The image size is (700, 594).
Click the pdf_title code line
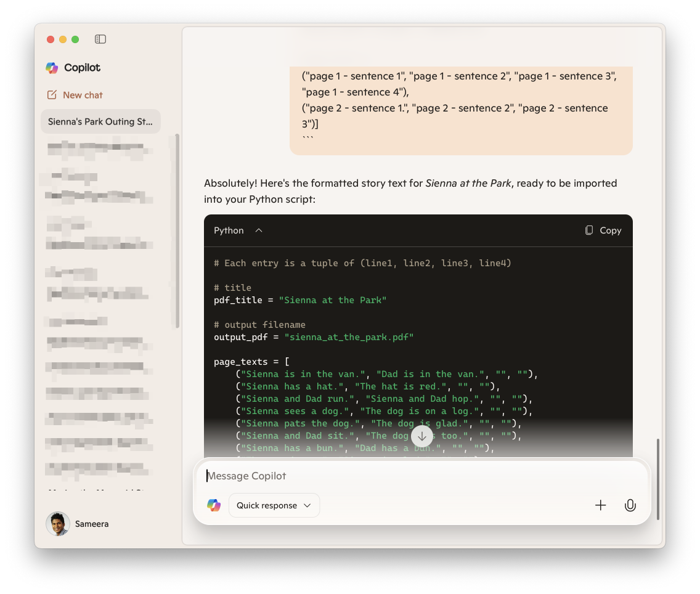tap(300, 300)
